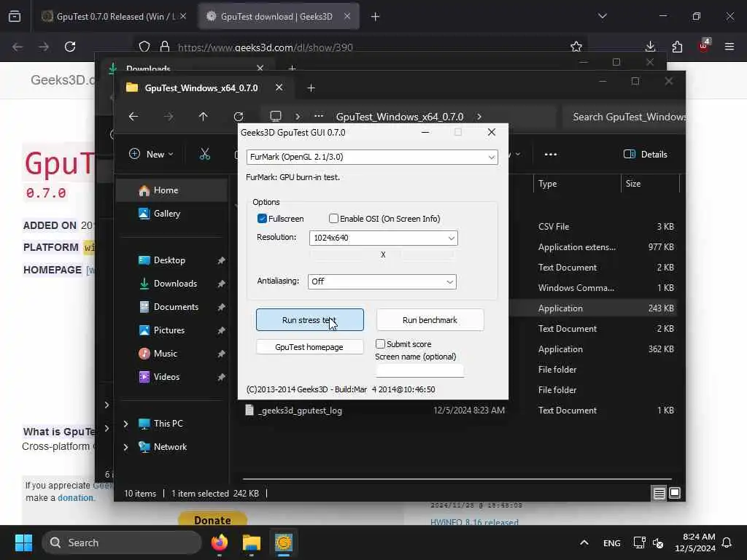Switch Explorer to details list view
747x560 pixels.
659,494
